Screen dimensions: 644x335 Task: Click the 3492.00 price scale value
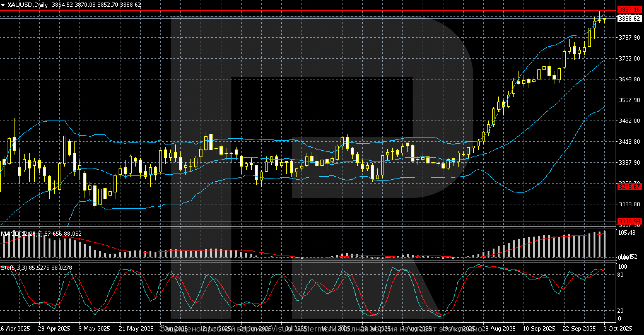click(x=629, y=121)
